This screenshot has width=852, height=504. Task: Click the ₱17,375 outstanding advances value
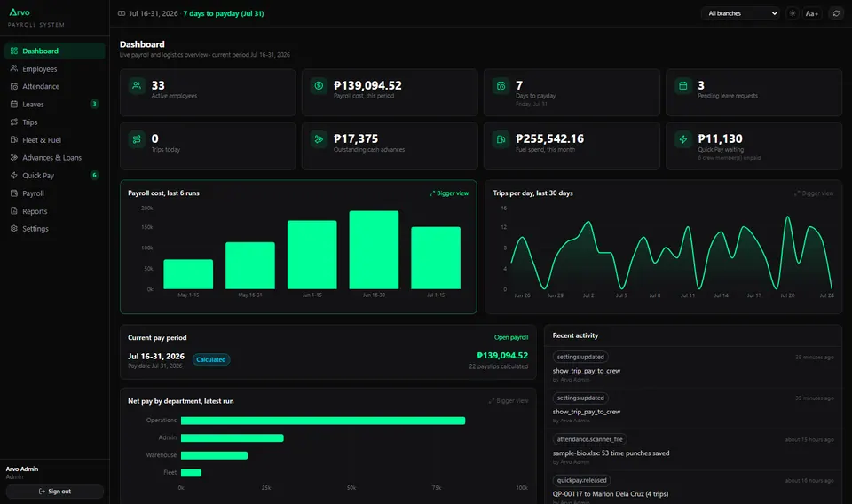click(x=356, y=138)
